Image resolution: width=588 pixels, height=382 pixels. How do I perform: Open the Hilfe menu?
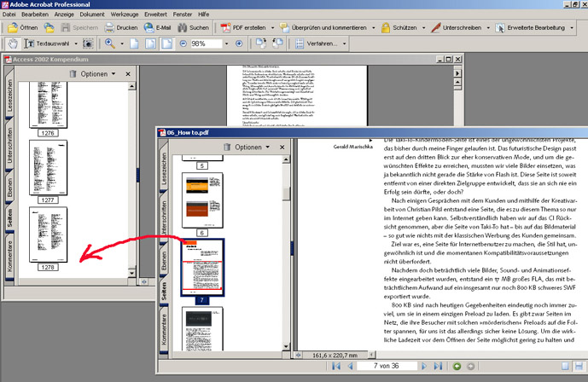pyautogui.click(x=204, y=14)
